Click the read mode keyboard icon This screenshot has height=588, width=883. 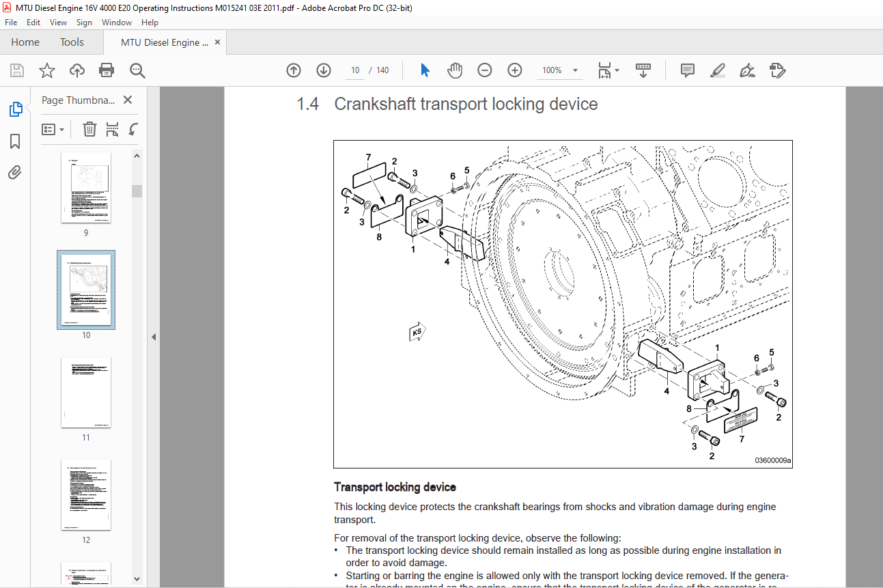tap(643, 70)
